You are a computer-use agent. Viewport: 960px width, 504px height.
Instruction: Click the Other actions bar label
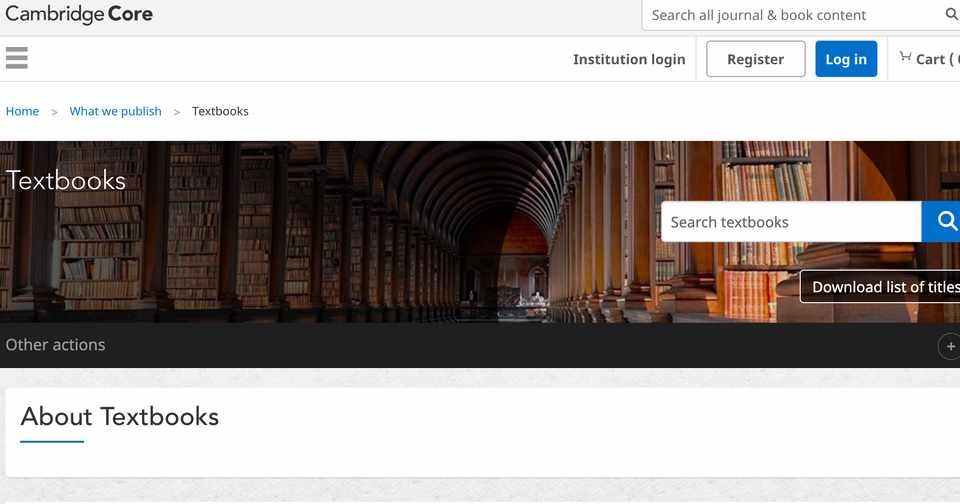[x=56, y=345]
